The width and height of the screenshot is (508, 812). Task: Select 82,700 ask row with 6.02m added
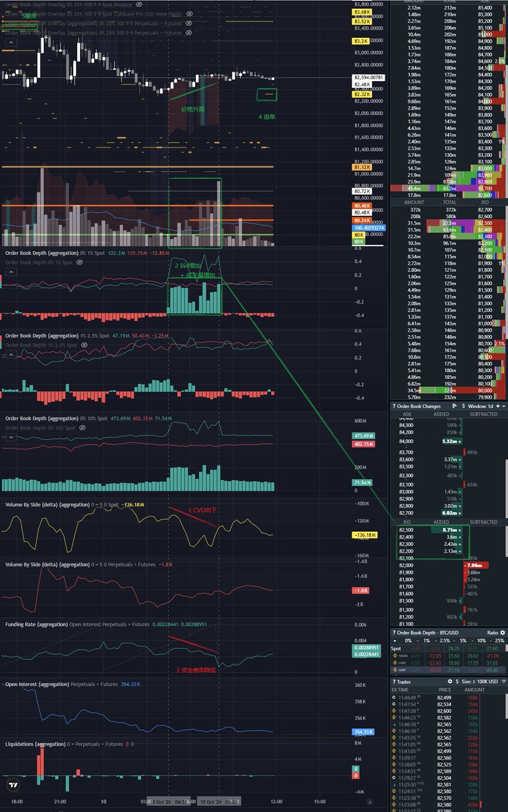click(448, 513)
